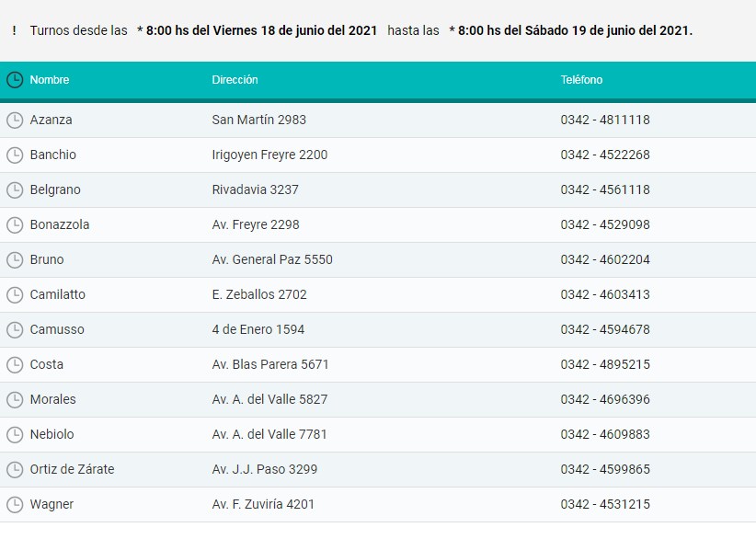
Task: Click the clock icon beside Wagner
Action: pyautogui.click(x=14, y=504)
